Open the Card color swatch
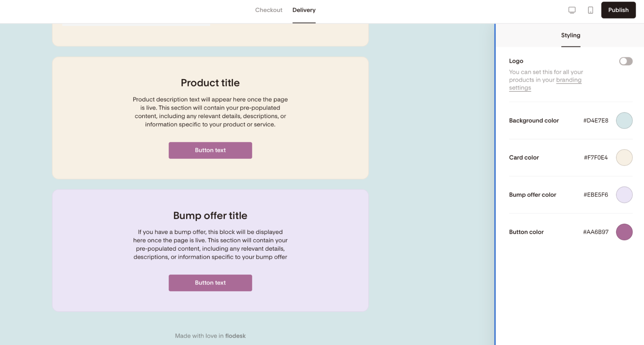This screenshot has width=644, height=345. point(624,157)
